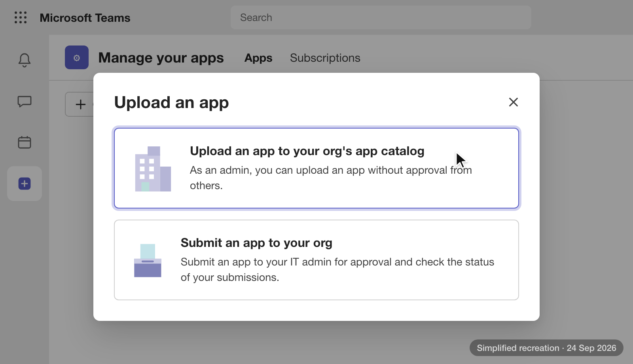
Task: Focus the Search field
Action: [381, 17]
